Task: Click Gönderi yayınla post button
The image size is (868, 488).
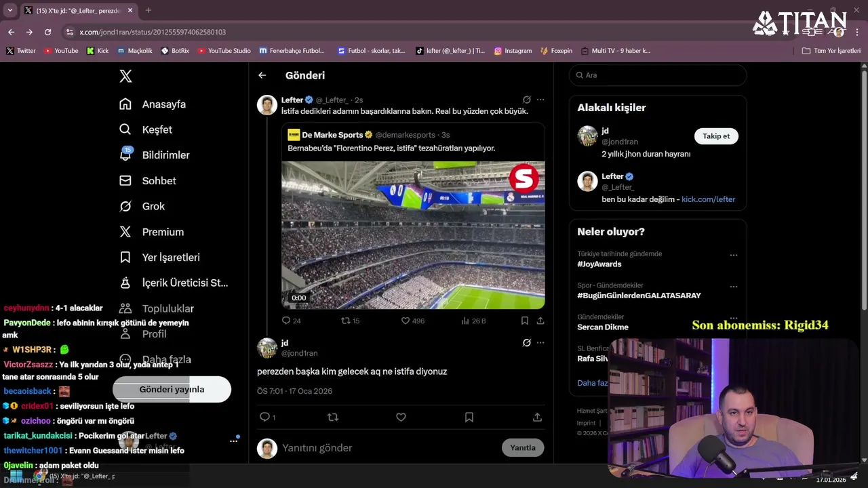Action: (172, 389)
